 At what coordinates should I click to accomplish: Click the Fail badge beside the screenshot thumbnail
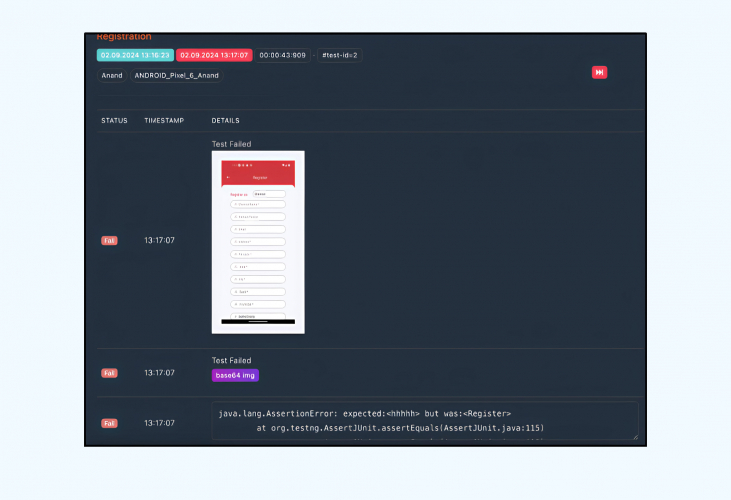[x=109, y=240]
